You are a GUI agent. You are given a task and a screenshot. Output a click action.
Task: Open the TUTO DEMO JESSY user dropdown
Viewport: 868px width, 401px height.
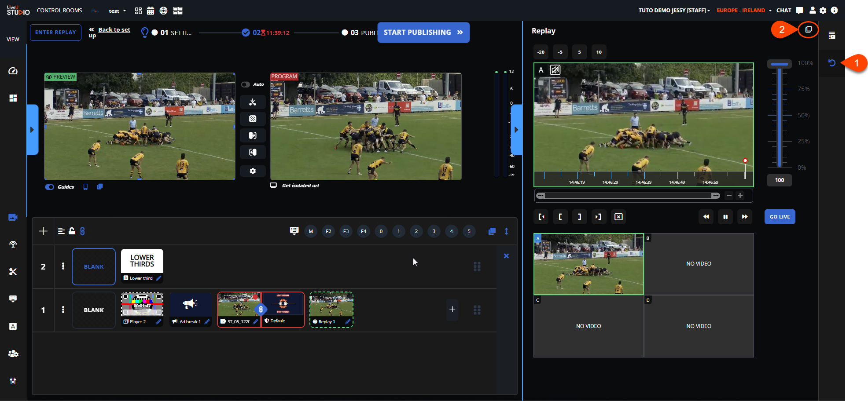pos(674,11)
